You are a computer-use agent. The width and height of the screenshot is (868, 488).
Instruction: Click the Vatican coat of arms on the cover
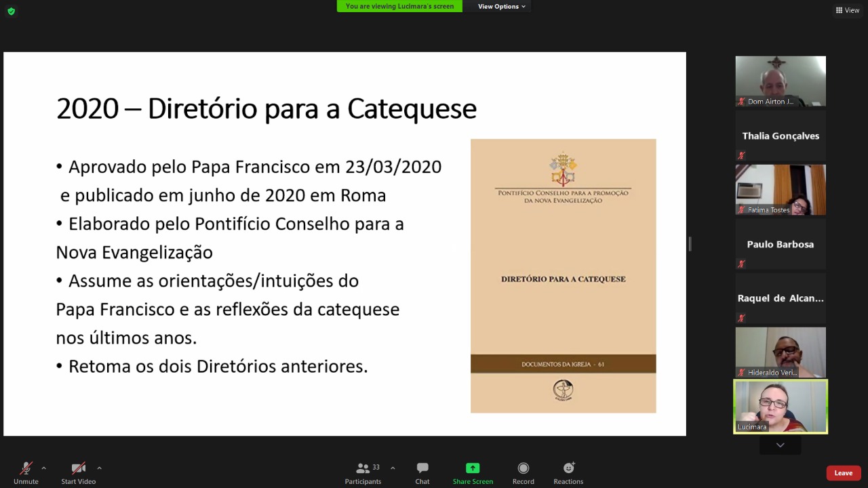[563, 169]
